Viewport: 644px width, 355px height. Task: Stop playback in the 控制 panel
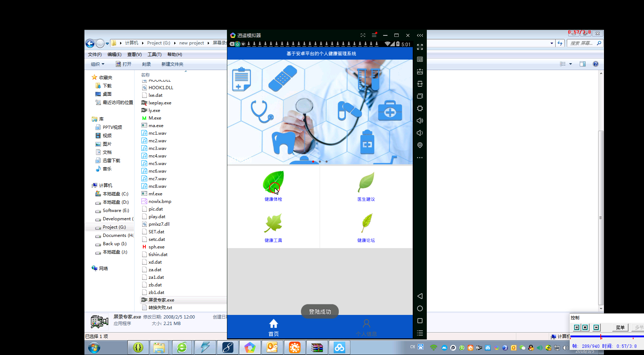pyautogui.click(x=585, y=327)
